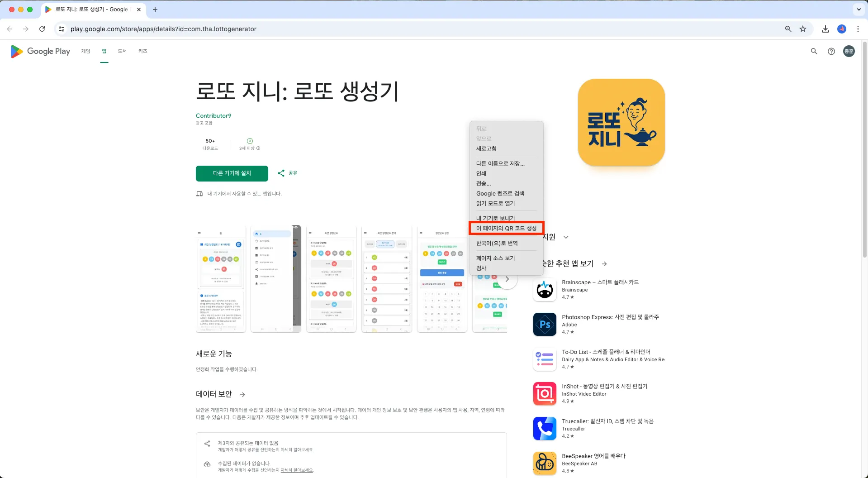Click the browser reload button
The height and width of the screenshot is (478, 868).
point(42,29)
